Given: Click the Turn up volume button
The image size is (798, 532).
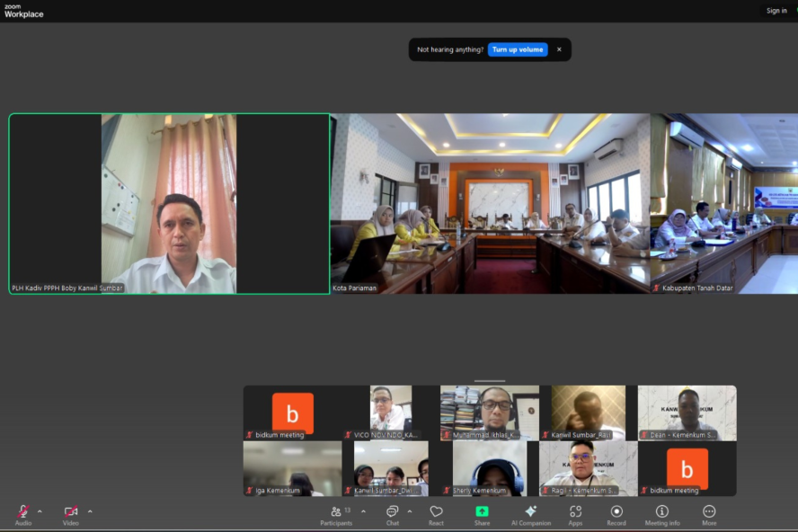Looking at the screenshot, I should 518,49.
